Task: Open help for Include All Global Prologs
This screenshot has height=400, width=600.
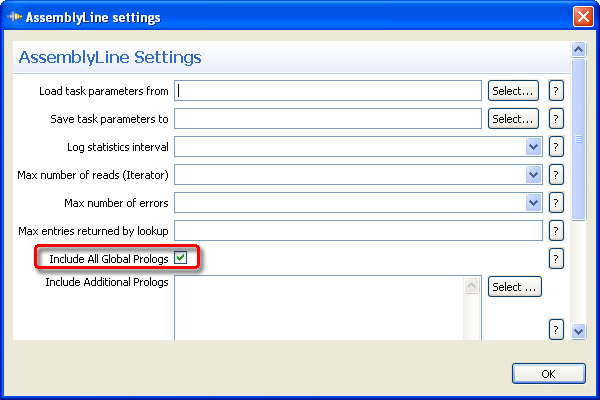Action: point(556,259)
